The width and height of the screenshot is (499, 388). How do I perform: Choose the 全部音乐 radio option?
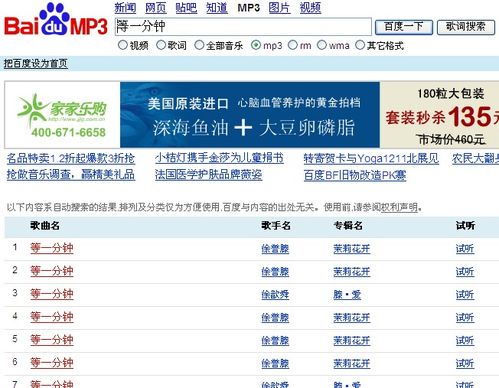[199, 45]
